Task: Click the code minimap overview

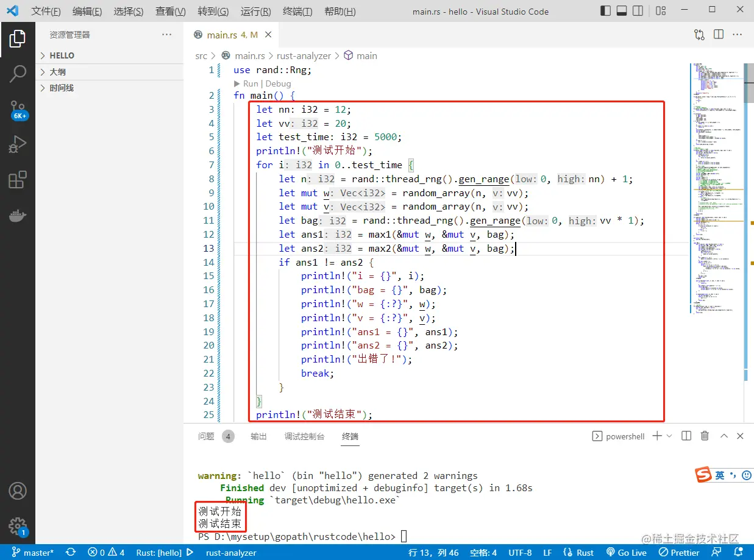Action: tap(716, 189)
